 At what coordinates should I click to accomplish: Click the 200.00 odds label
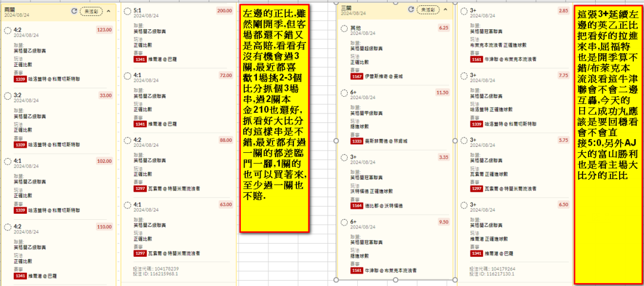tap(224, 11)
